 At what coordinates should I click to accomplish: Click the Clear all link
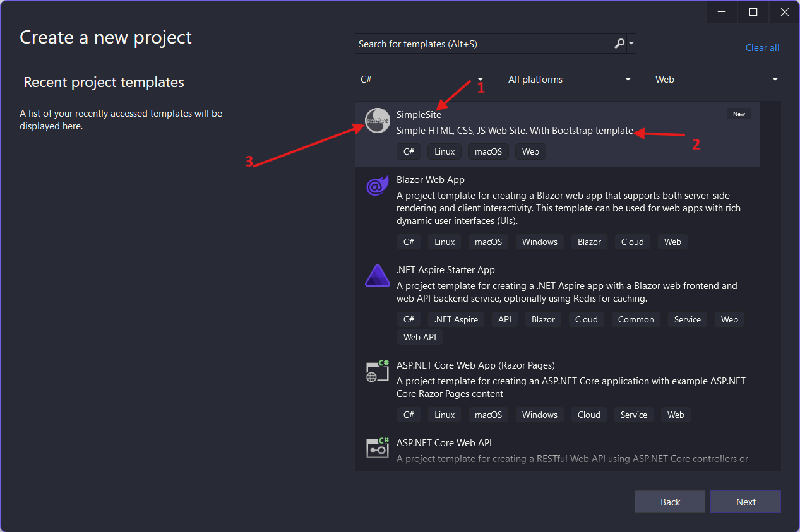pyautogui.click(x=761, y=47)
